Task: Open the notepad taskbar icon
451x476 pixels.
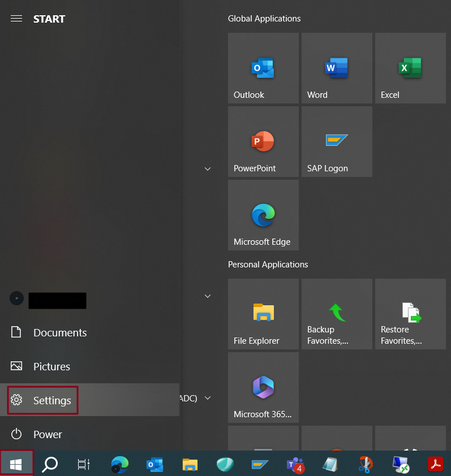Action: 330,465
